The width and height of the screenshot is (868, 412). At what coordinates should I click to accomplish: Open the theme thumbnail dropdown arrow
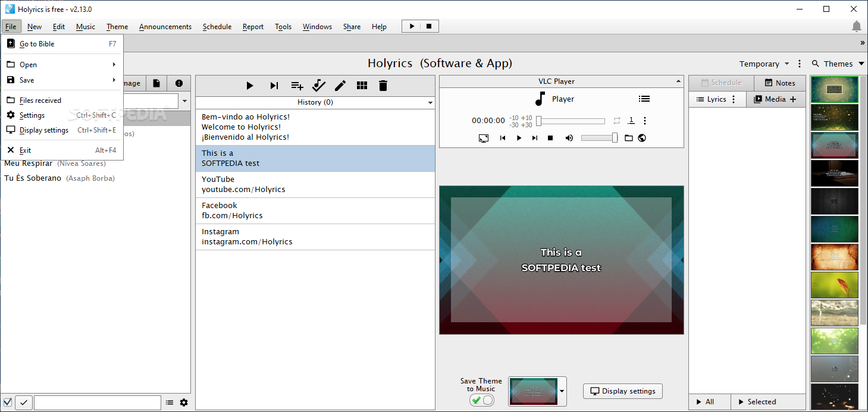562,392
